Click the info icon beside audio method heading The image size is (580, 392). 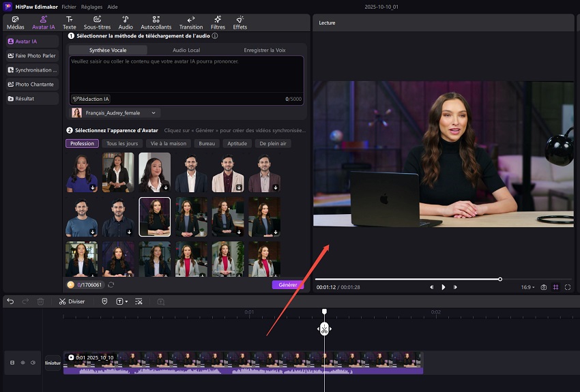click(x=215, y=35)
